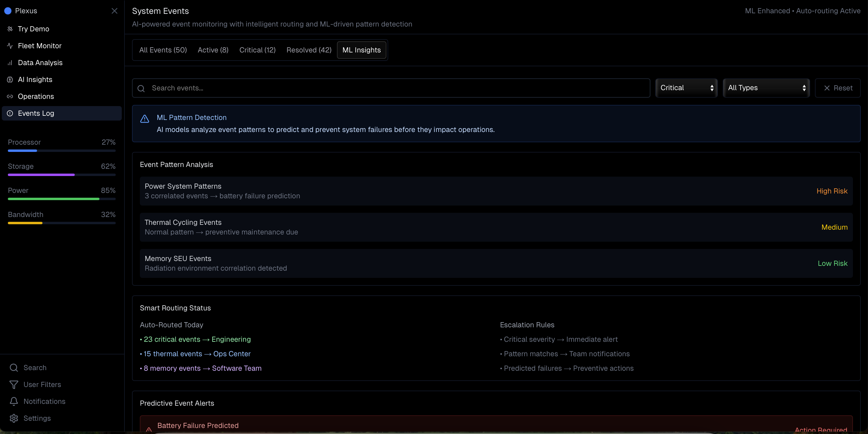The height and width of the screenshot is (434, 868).
Task: Select the Power System Patterns row
Action: click(496, 191)
